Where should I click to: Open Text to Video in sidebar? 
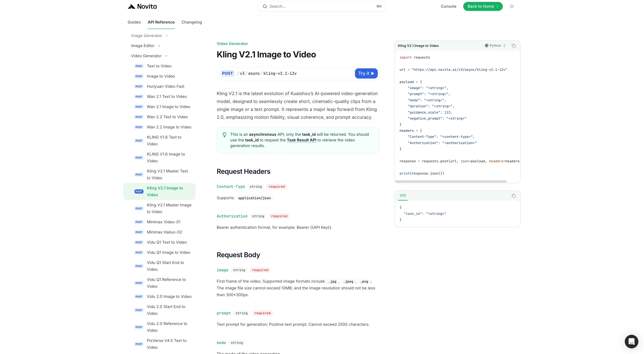(159, 66)
